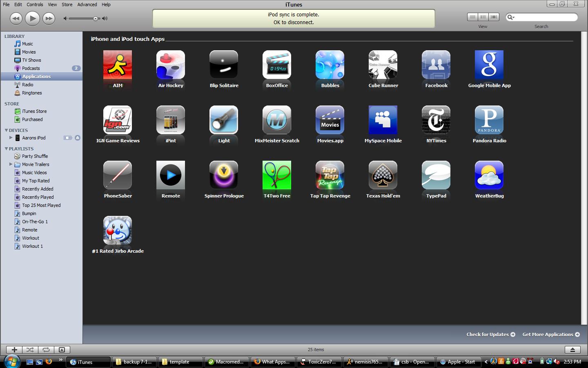The height and width of the screenshot is (368, 588).
Task: Open the search options dropdown magnifier
Action: click(511, 17)
